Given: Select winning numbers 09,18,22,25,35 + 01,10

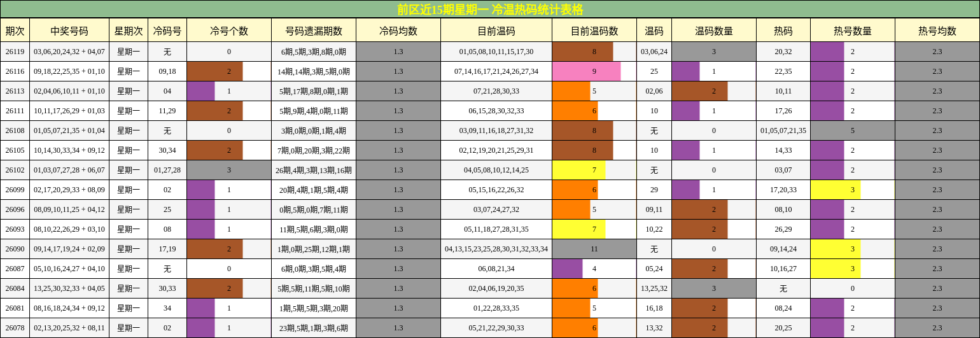Looking at the screenshot, I should pyautogui.click(x=69, y=71).
